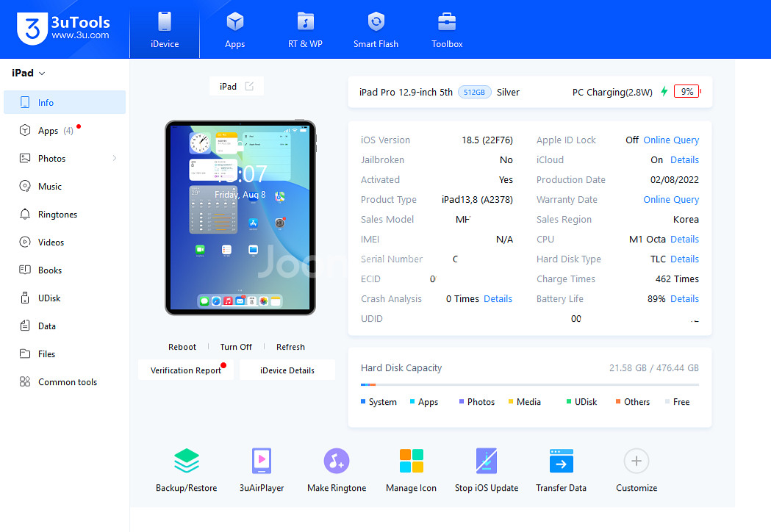771x532 pixels.
Task: Click the Product Type iPad13,8 (A2378) value
Action: [x=477, y=200]
